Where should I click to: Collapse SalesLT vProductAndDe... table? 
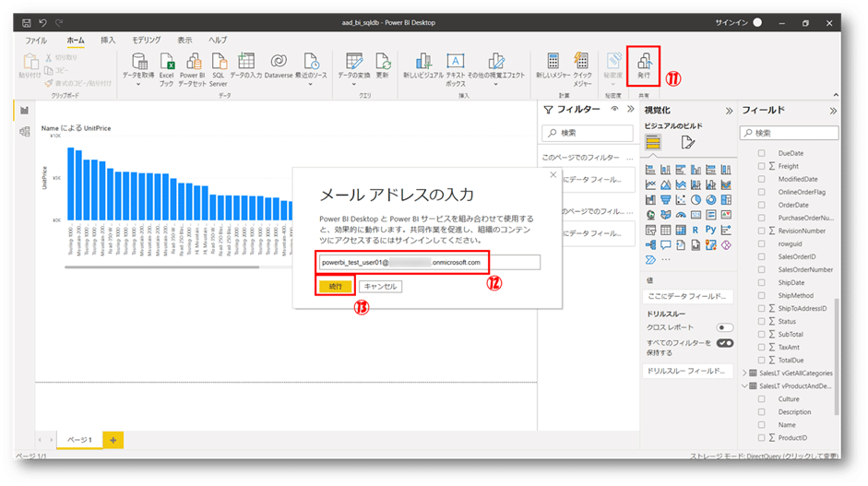pyautogui.click(x=744, y=385)
